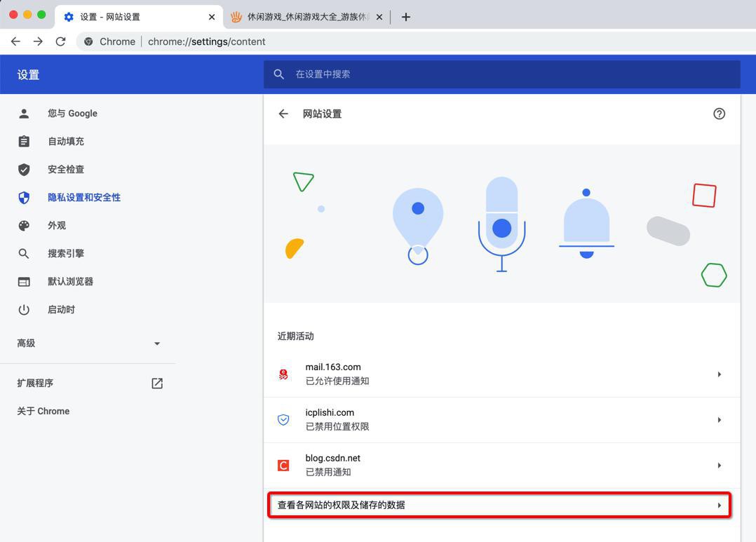Click the icplishi.com shield favicon

(x=283, y=419)
